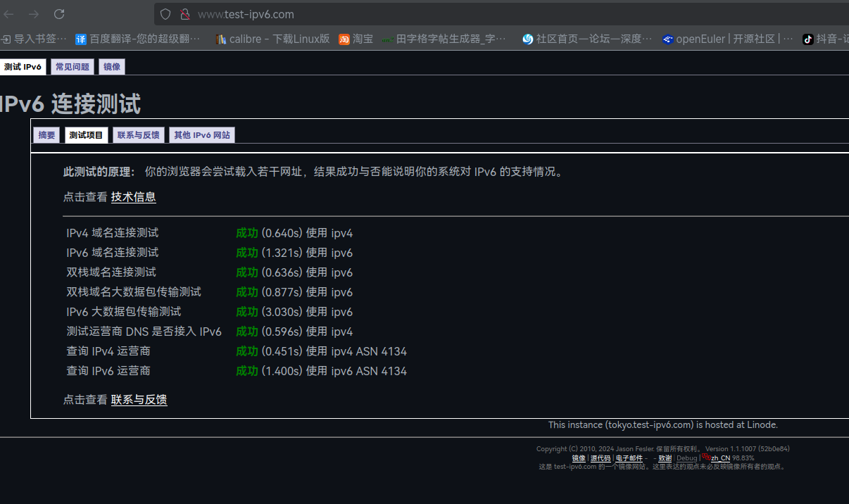Viewport: 849px width, 504px height.
Task: Open the openEuler 开源社区 bookmark
Action: click(727, 39)
